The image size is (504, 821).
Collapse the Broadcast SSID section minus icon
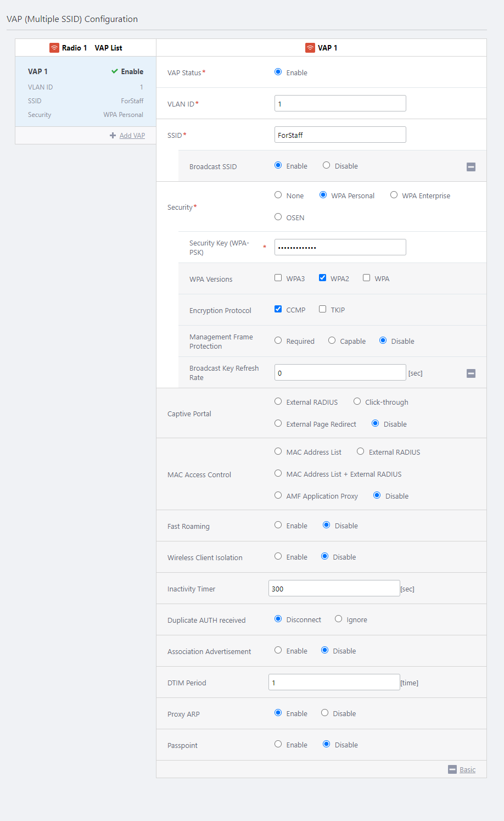point(471,167)
